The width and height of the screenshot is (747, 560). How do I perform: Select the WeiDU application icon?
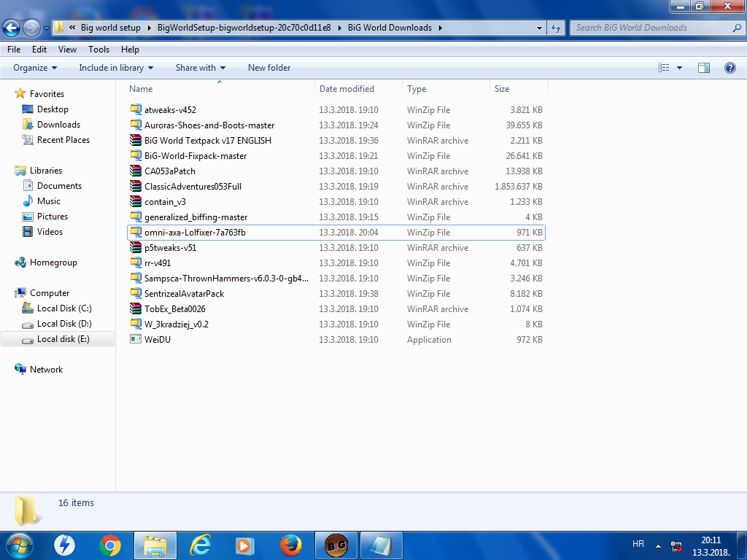tap(136, 339)
